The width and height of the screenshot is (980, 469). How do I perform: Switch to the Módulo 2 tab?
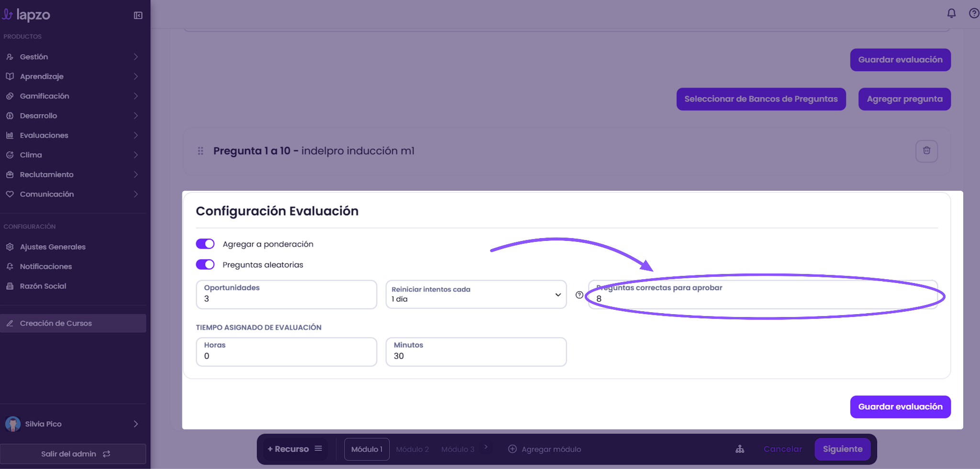tap(412, 449)
